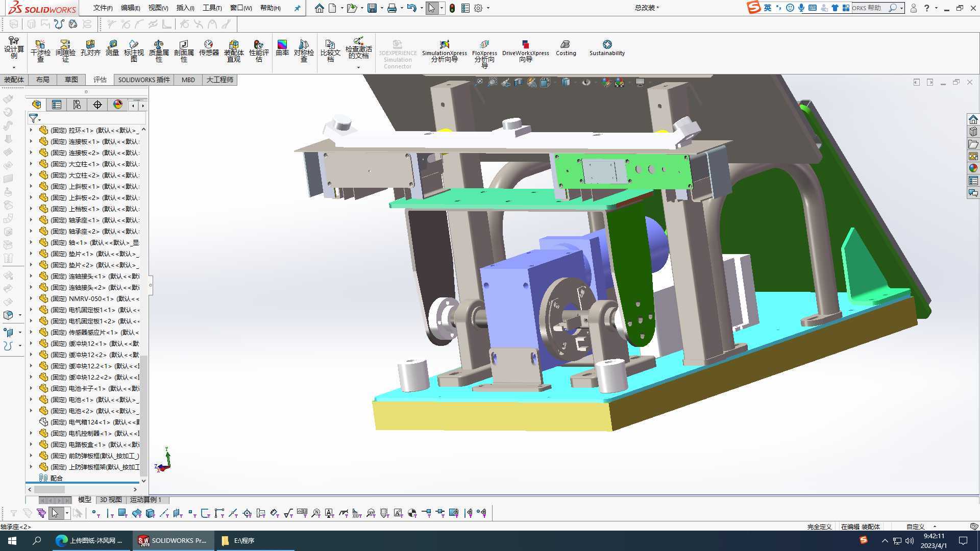Expand the NMRV-050<1> component node
Screen dimensions: 980x551
pos(31,298)
